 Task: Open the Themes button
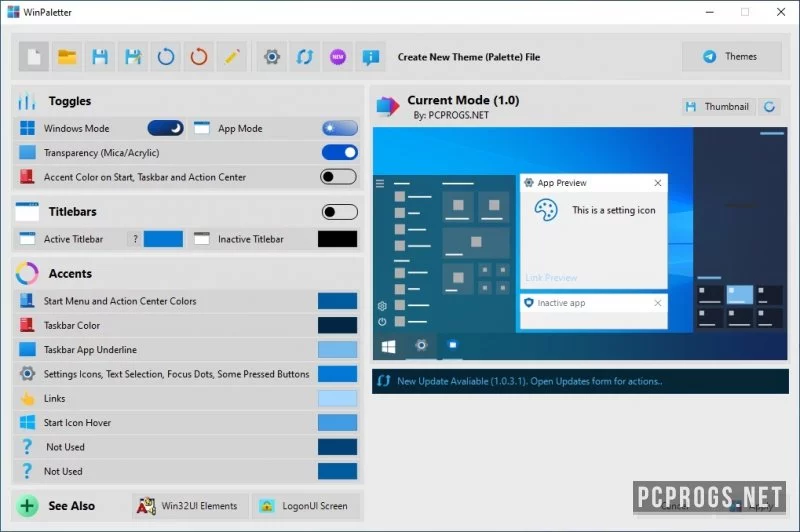point(732,57)
